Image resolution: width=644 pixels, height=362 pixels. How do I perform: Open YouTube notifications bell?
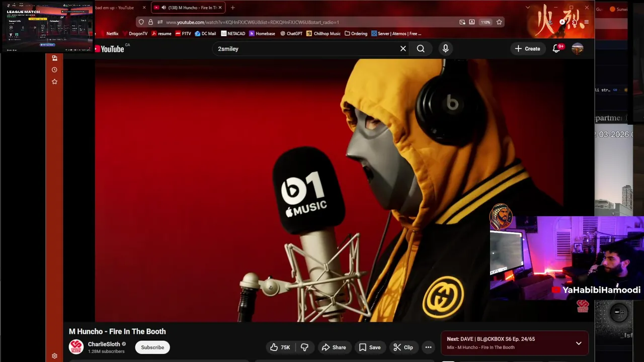click(x=556, y=49)
